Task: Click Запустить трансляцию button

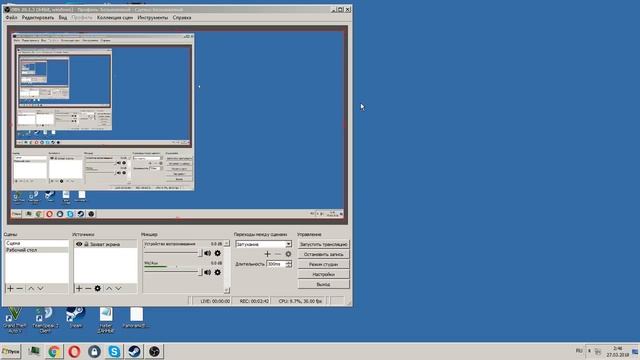Action: tap(323, 244)
